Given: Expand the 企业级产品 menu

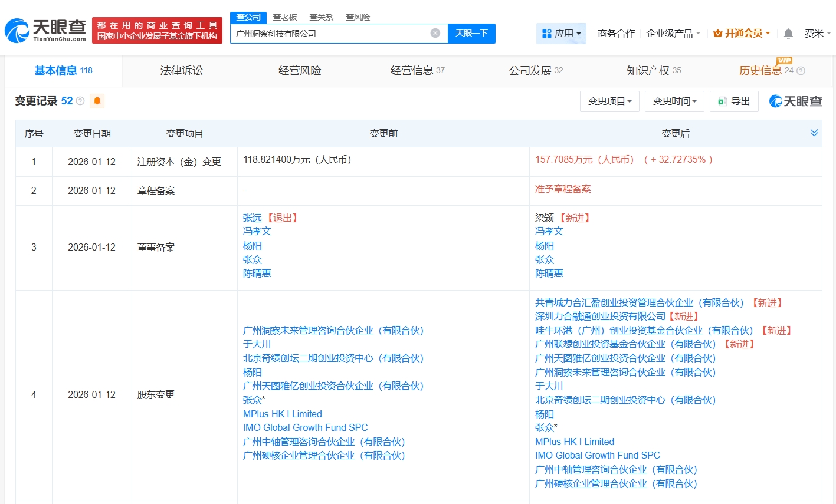Looking at the screenshot, I should (673, 34).
